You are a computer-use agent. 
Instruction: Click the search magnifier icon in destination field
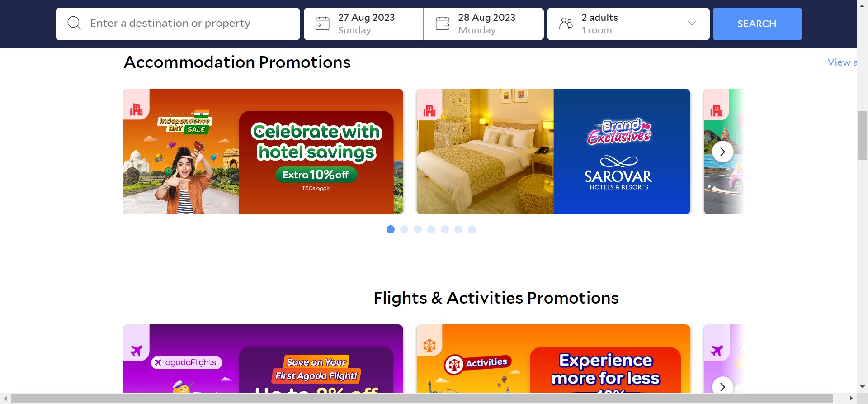[x=74, y=24]
